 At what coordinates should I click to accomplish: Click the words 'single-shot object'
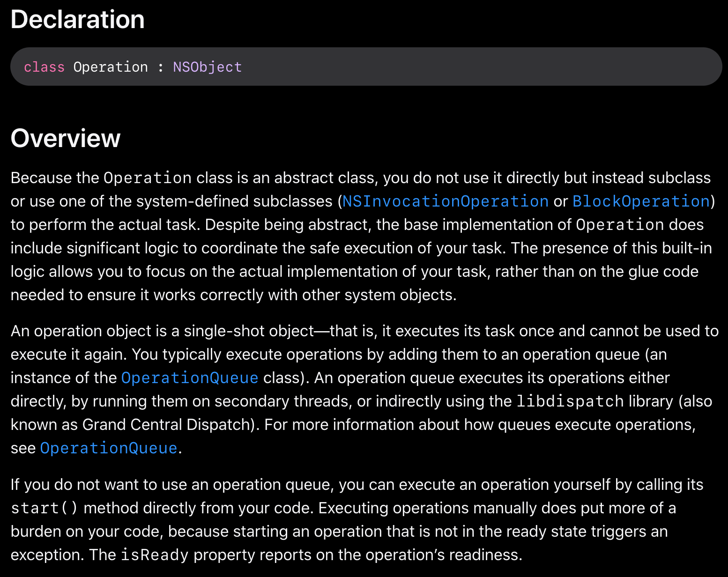coord(249,331)
